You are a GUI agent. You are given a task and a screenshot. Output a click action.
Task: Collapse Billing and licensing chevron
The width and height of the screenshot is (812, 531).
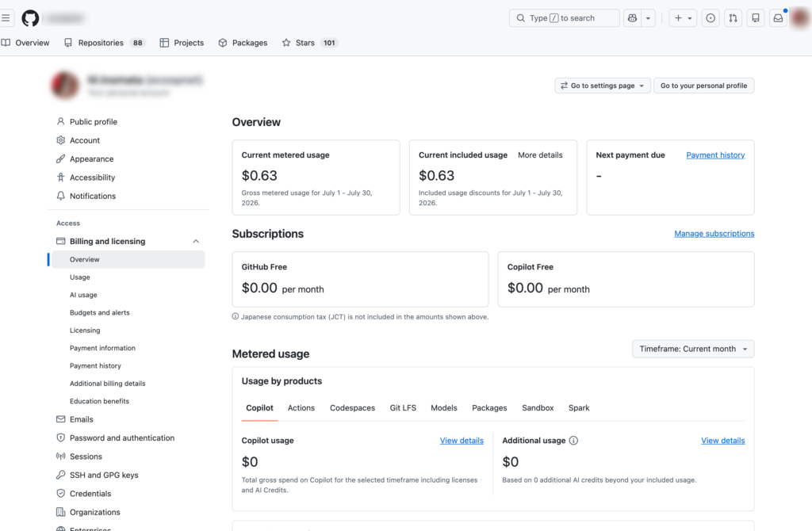click(196, 241)
